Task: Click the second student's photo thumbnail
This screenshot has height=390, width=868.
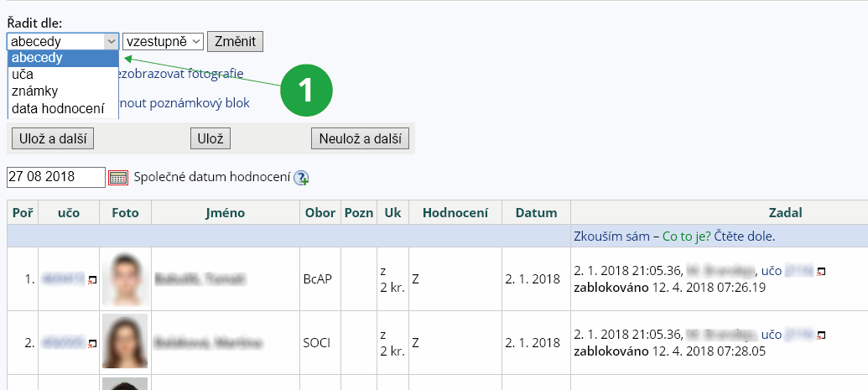Action: tap(124, 341)
